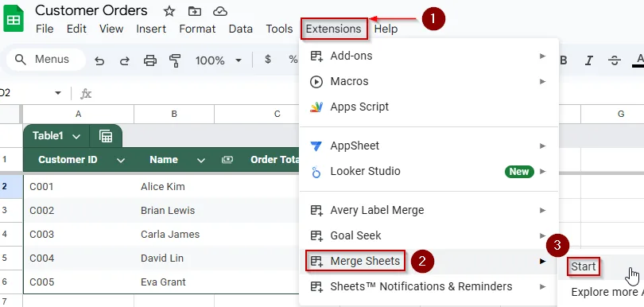This screenshot has width=644, height=307.
Task: Click the Table1 calculator table icon
Action: point(106,136)
